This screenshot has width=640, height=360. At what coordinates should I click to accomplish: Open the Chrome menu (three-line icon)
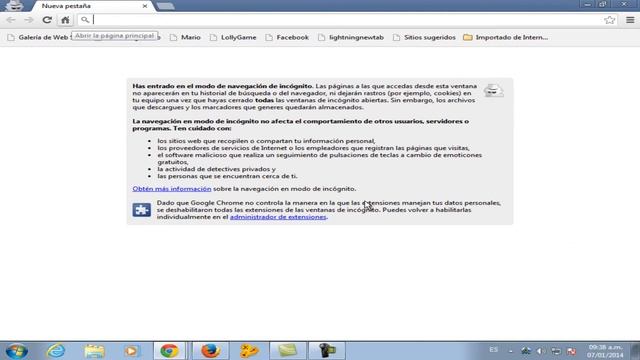tap(630, 20)
